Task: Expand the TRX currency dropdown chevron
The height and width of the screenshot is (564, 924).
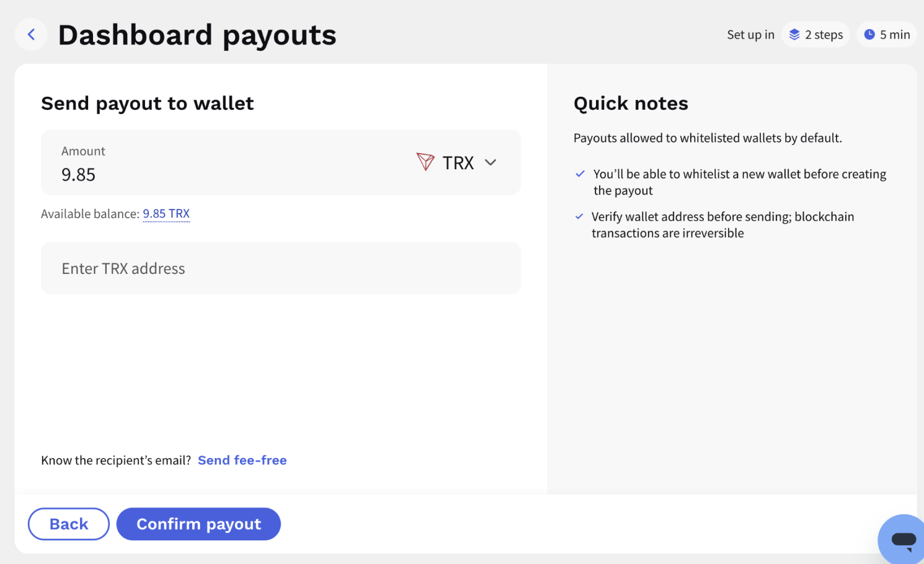Action: point(491,162)
